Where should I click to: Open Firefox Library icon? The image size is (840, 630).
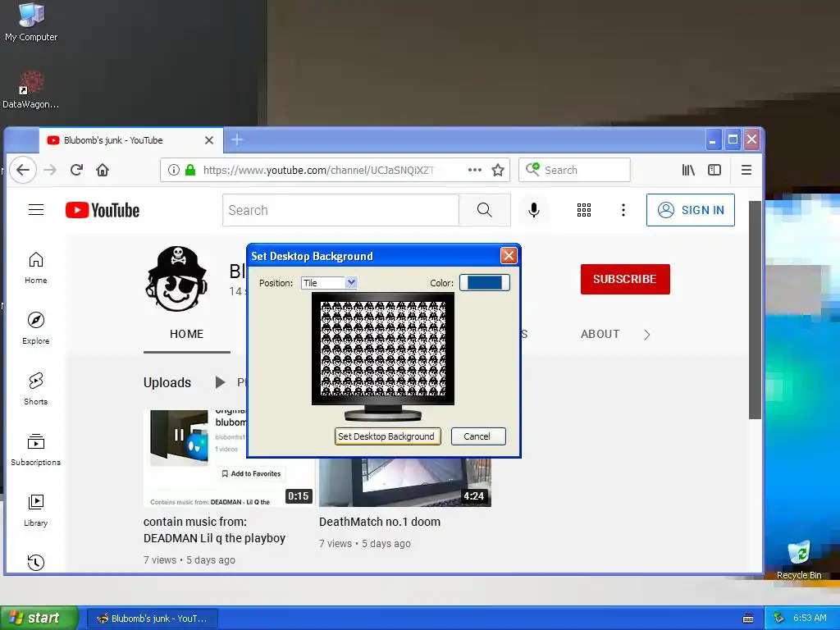point(688,170)
